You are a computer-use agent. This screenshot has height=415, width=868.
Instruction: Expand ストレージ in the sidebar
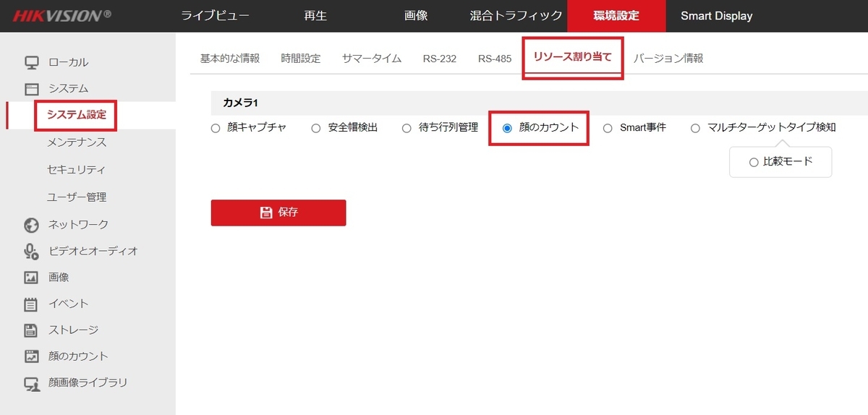pos(73,330)
